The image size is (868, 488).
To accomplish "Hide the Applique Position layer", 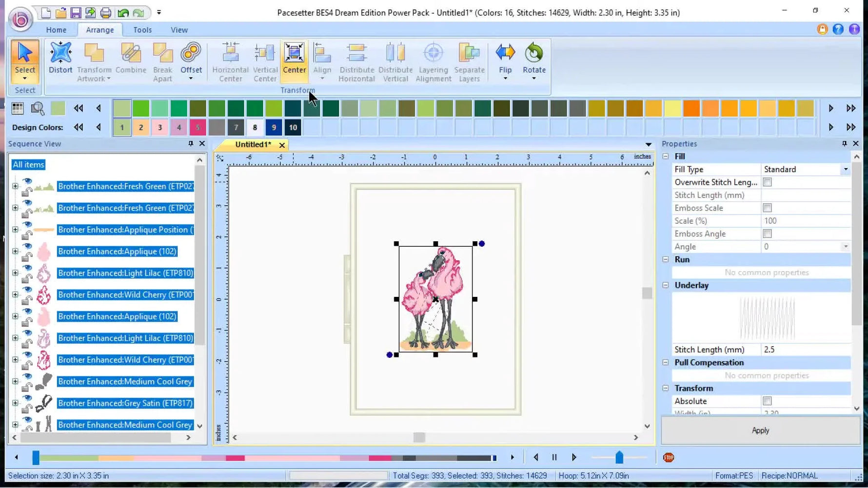I will [27, 225].
